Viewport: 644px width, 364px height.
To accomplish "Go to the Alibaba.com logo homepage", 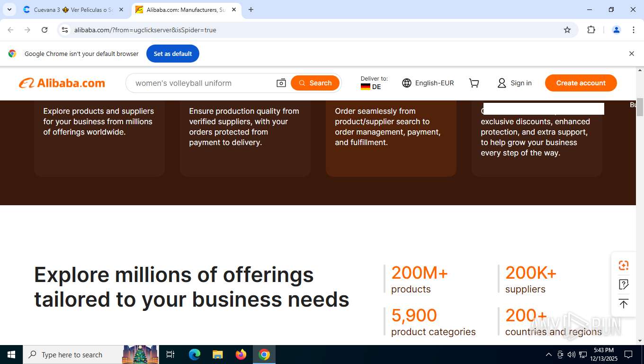I will pyautogui.click(x=62, y=83).
